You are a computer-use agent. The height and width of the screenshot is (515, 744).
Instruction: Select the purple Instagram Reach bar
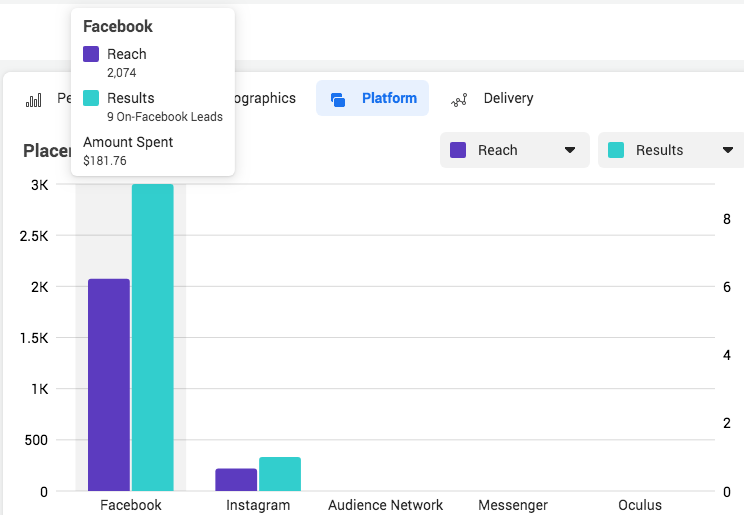[x=236, y=480]
